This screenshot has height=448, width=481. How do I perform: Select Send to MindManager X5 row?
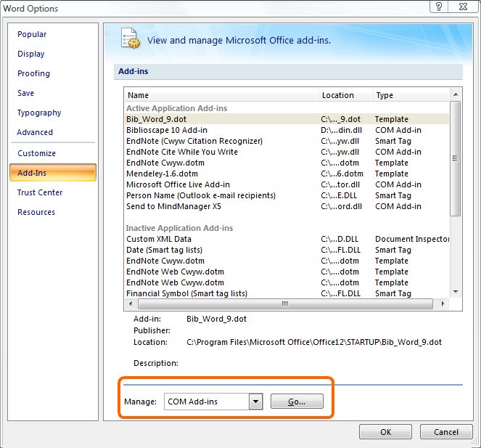(287, 206)
